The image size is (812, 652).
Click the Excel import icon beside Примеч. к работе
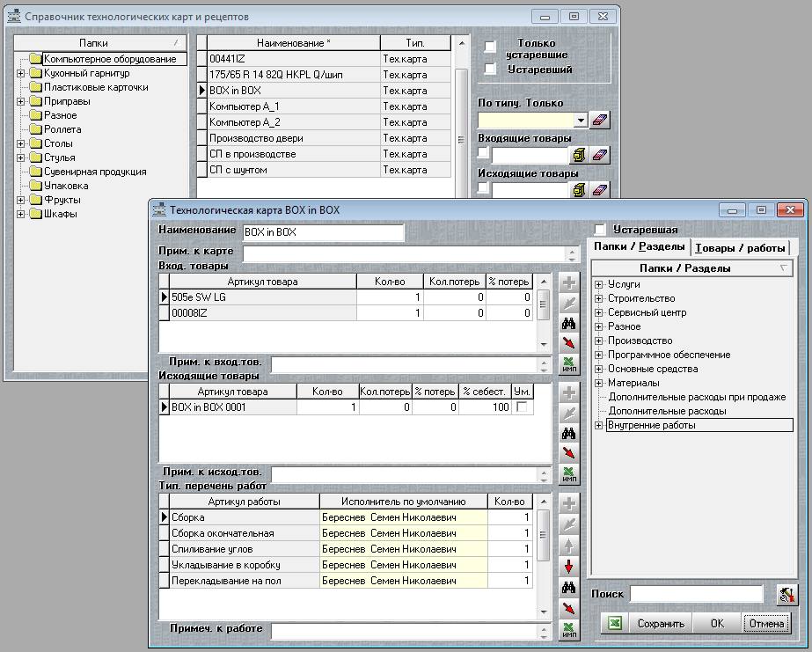pyautogui.click(x=568, y=629)
